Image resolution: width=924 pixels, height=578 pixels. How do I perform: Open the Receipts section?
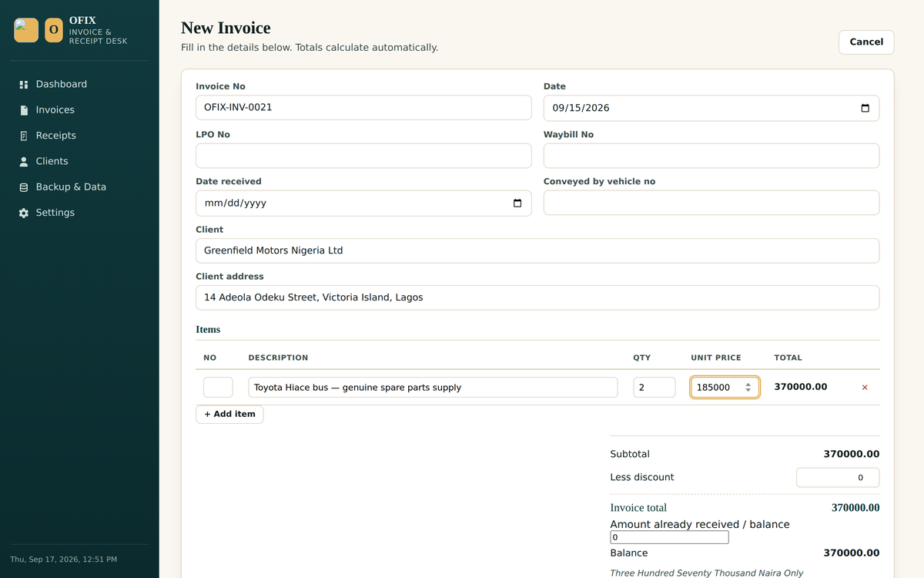pyautogui.click(x=79, y=136)
